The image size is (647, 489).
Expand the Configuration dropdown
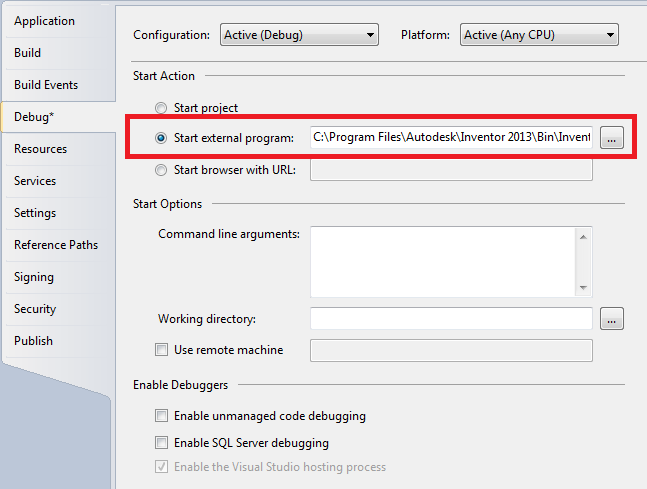pyautogui.click(x=299, y=35)
